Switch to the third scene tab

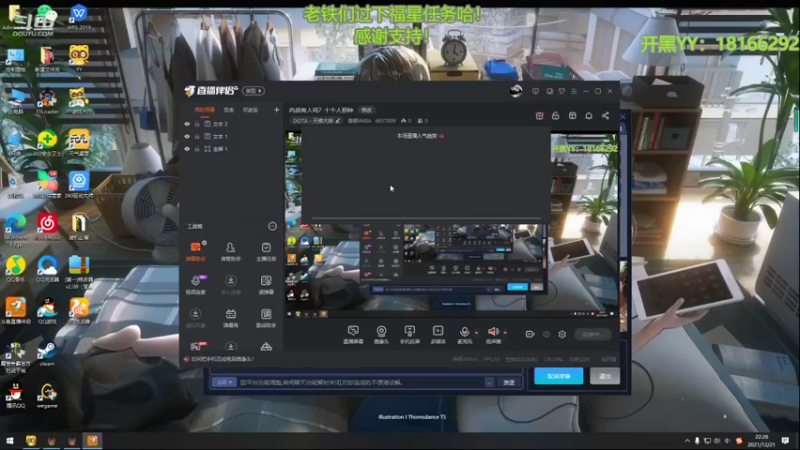(250, 110)
